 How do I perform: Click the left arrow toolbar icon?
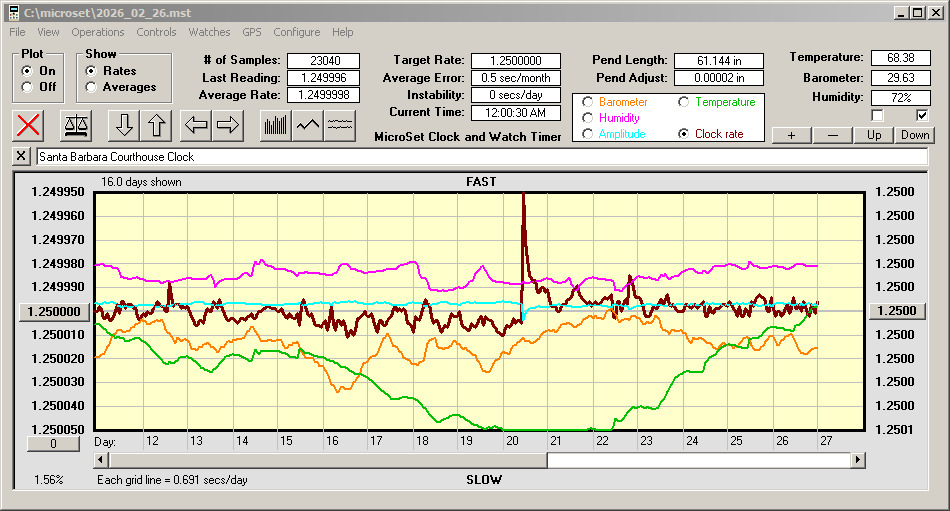[197, 125]
